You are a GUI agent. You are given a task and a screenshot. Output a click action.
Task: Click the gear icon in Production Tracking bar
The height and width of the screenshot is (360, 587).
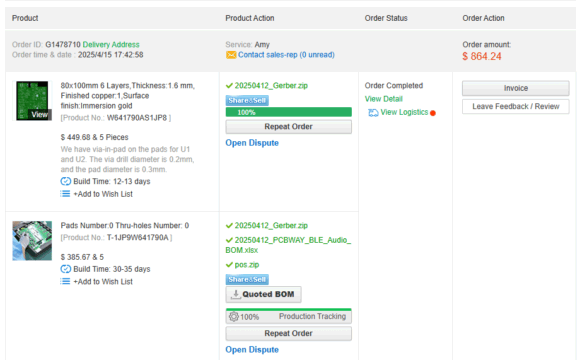(x=234, y=317)
